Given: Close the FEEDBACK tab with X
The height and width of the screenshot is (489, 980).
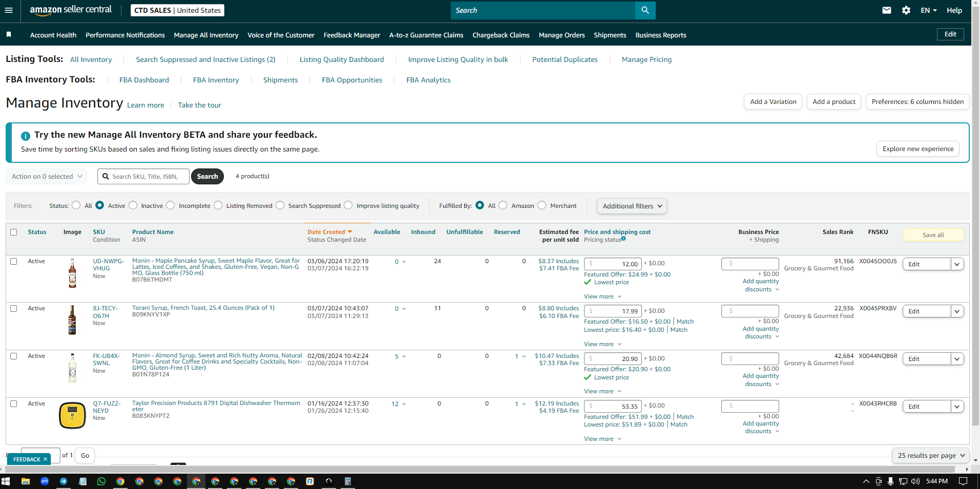Looking at the screenshot, I should click(x=45, y=459).
